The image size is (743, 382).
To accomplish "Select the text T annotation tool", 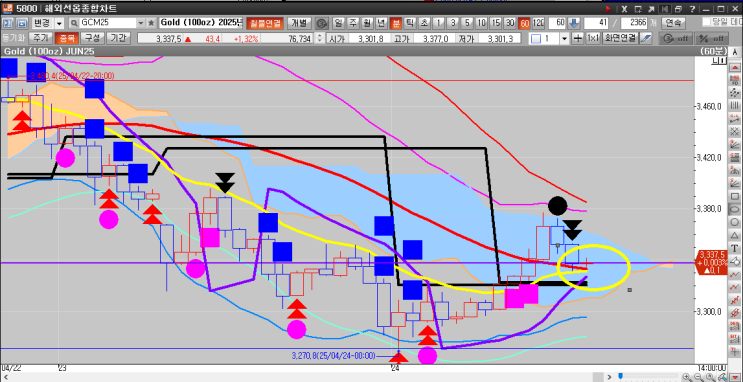I will click(734, 248).
